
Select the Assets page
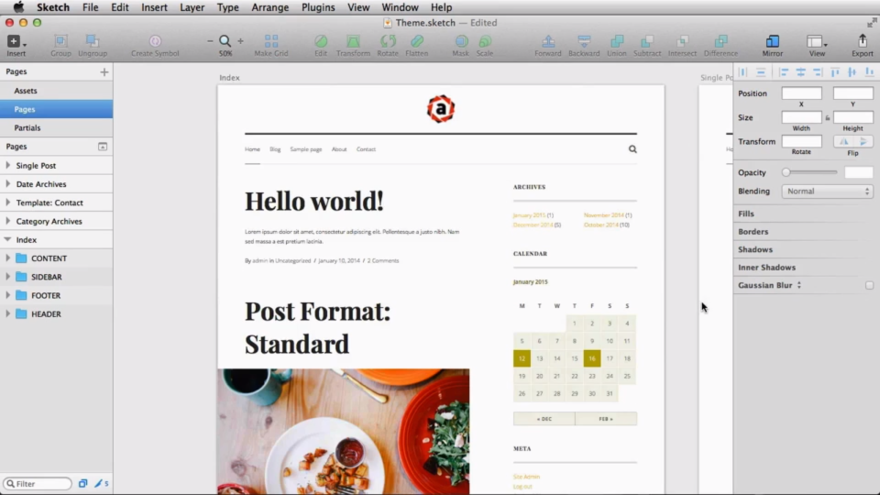coord(56,90)
